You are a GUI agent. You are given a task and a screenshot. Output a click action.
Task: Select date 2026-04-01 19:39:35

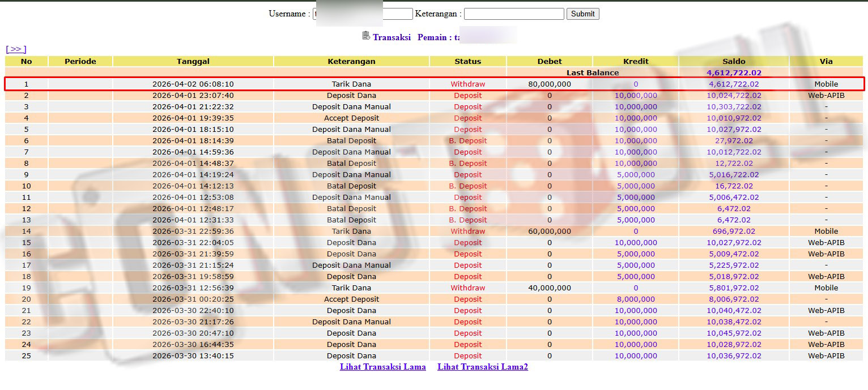tap(193, 118)
